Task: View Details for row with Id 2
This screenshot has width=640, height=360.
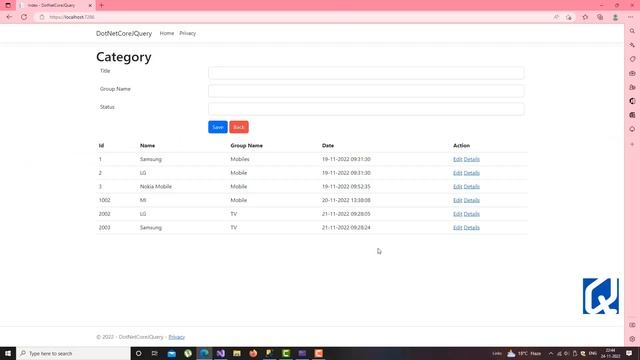Action: tap(471, 173)
